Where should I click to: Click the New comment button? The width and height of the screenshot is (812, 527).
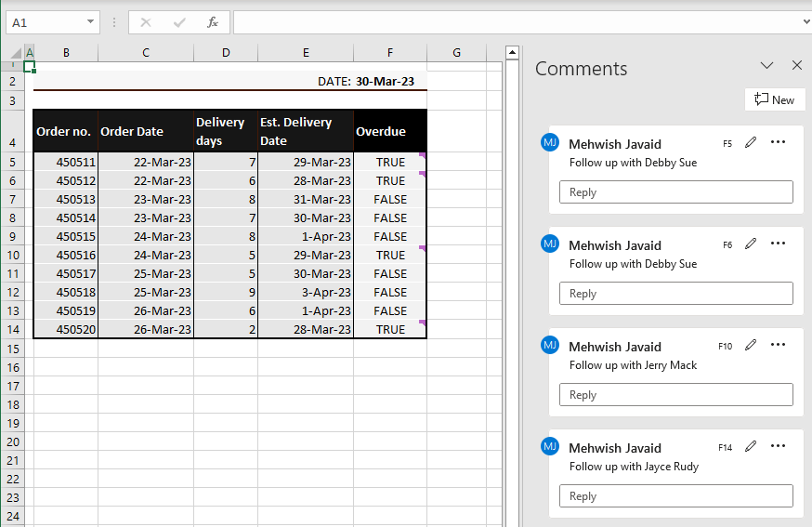click(x=775, y=99)
